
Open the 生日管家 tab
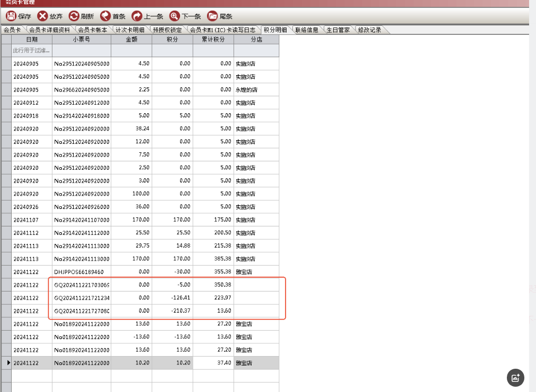[x=338, y=30]
